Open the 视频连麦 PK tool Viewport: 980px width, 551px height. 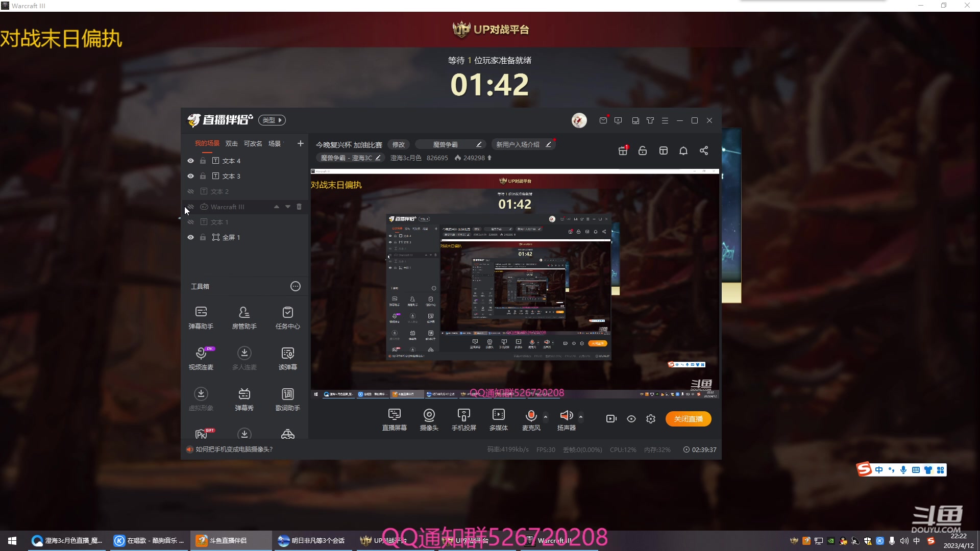coord(201,358)
